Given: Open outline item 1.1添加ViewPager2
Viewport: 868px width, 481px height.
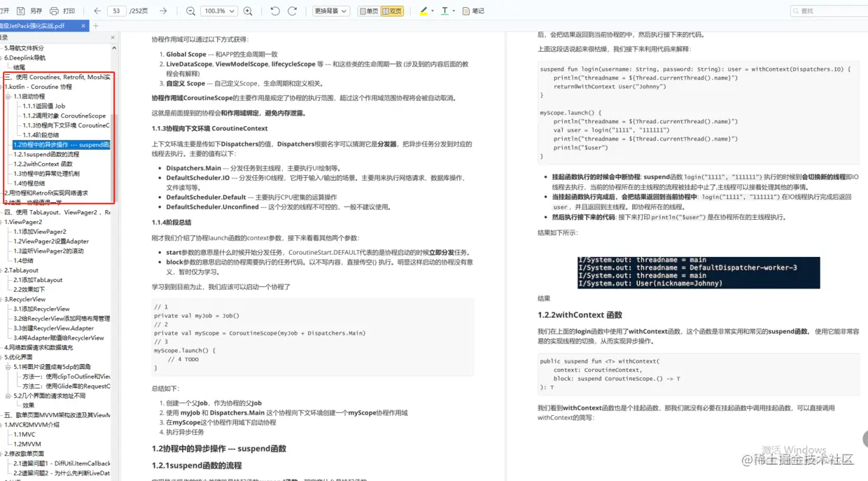Looking at the screenshot, I should point(40,232).
